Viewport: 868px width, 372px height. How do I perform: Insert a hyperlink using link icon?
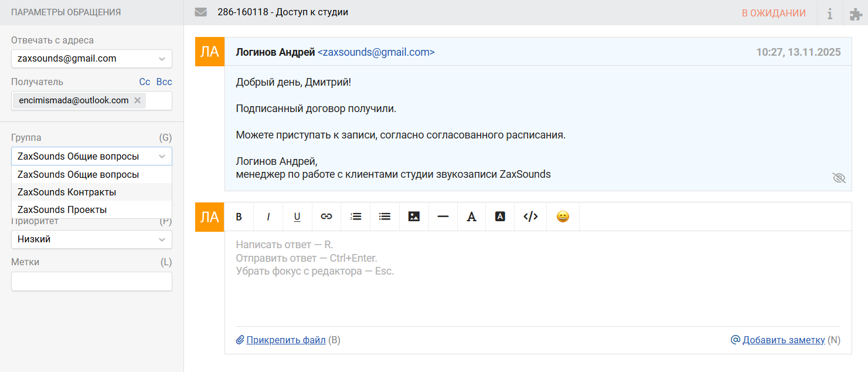326,217
